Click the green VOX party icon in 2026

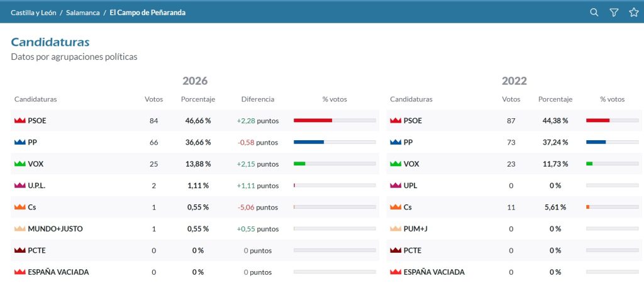pyautogui.click(x=19, y=164)
